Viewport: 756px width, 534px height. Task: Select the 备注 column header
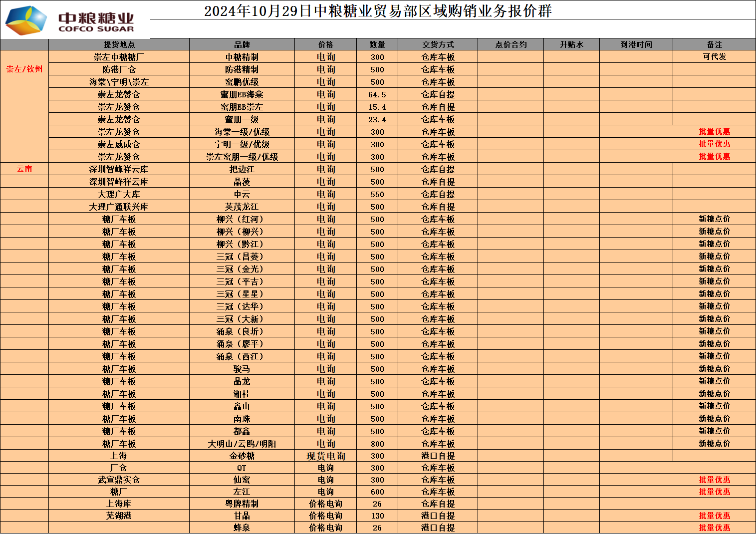coord(714,44)
